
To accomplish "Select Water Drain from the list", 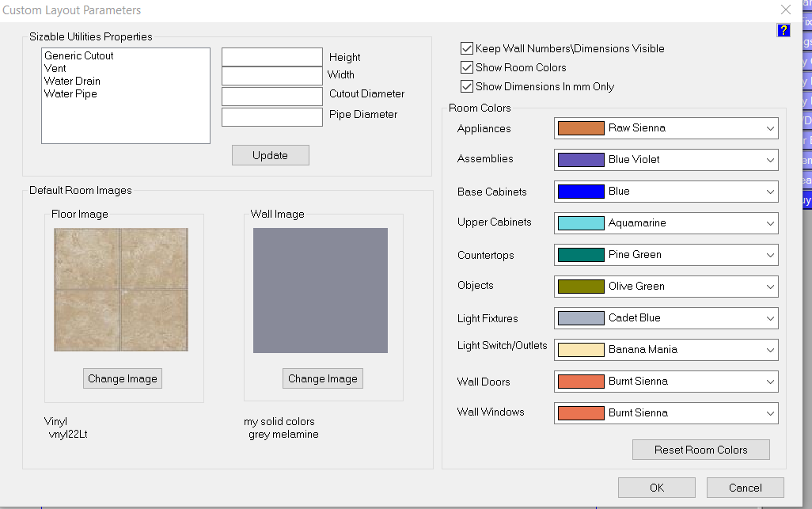I will coord(72,82).
